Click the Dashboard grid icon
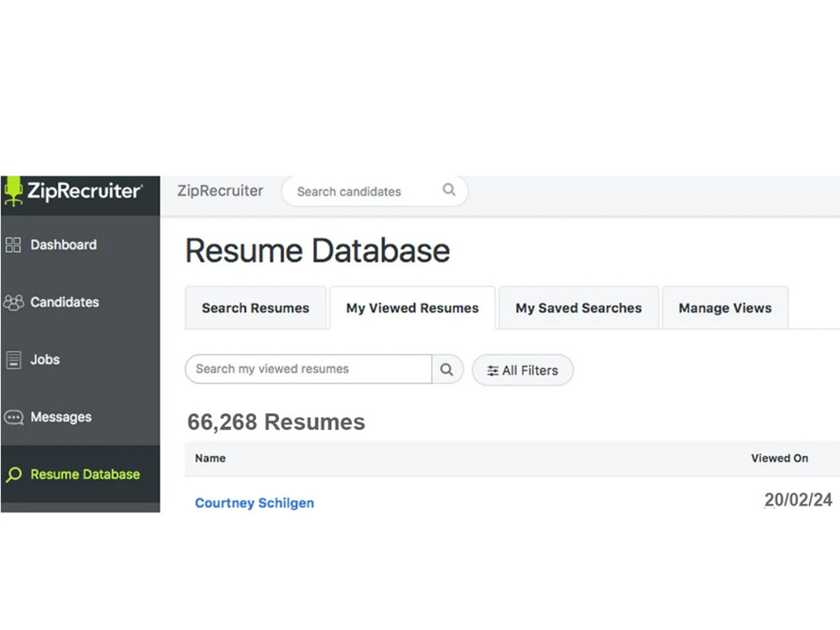 [13, 244]
